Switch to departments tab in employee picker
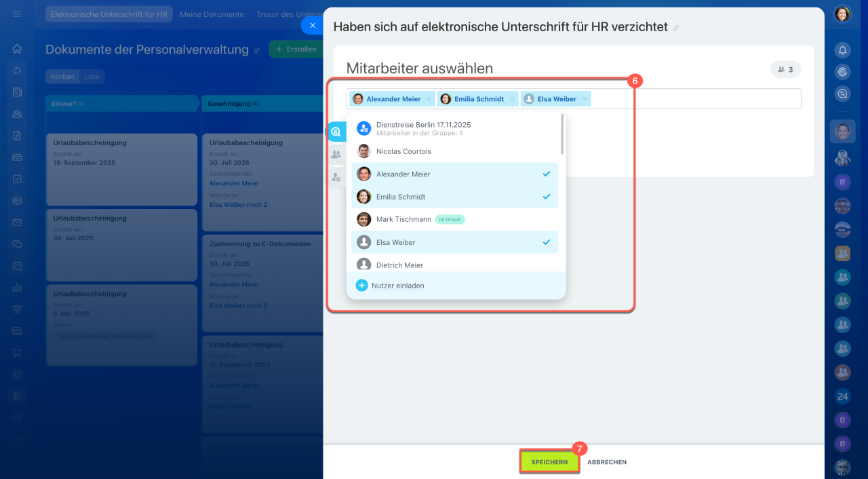The image size is (868, 479). click(336, 155)
